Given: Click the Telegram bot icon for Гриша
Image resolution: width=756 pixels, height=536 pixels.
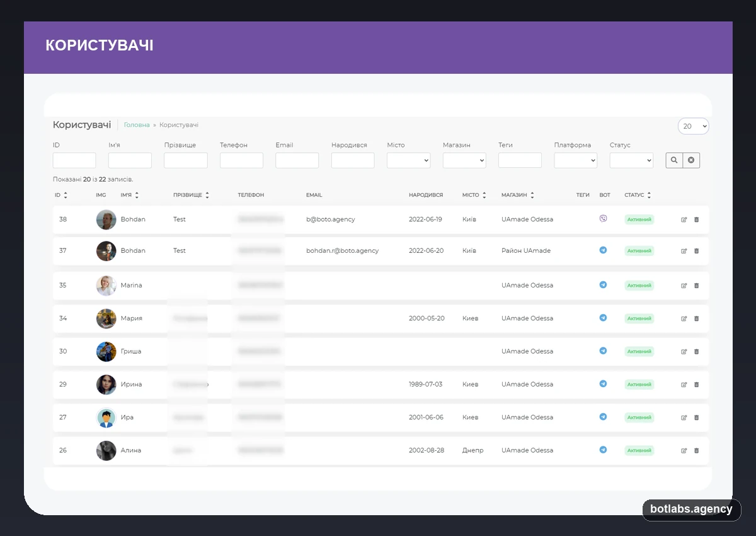Looking at the screenshot, I should click(x=603, y=350).
